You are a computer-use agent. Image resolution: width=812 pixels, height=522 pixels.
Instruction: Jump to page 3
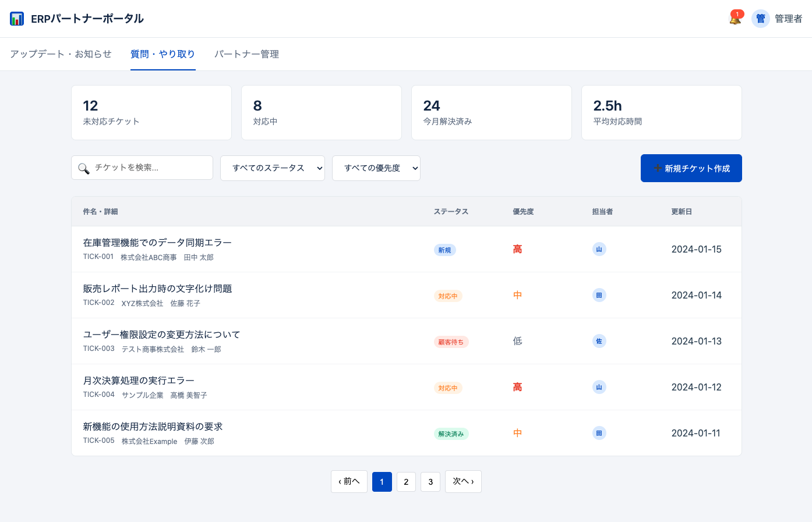tap(430, 482)
